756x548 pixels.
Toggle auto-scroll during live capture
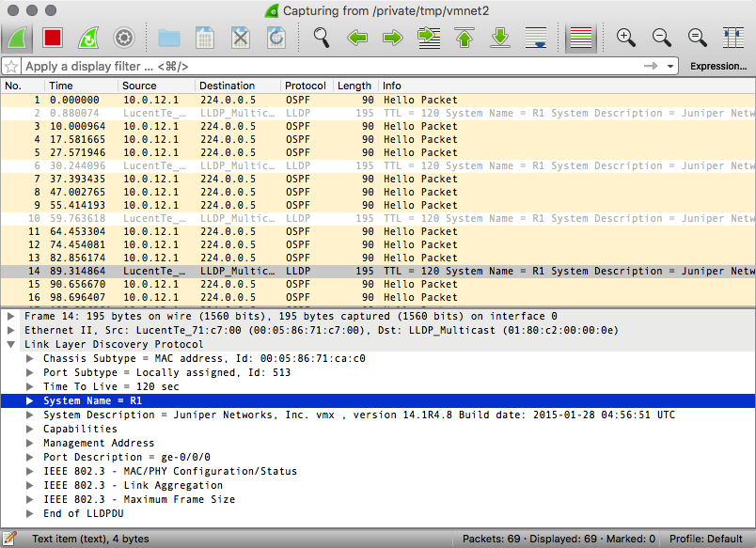(536, 38)
